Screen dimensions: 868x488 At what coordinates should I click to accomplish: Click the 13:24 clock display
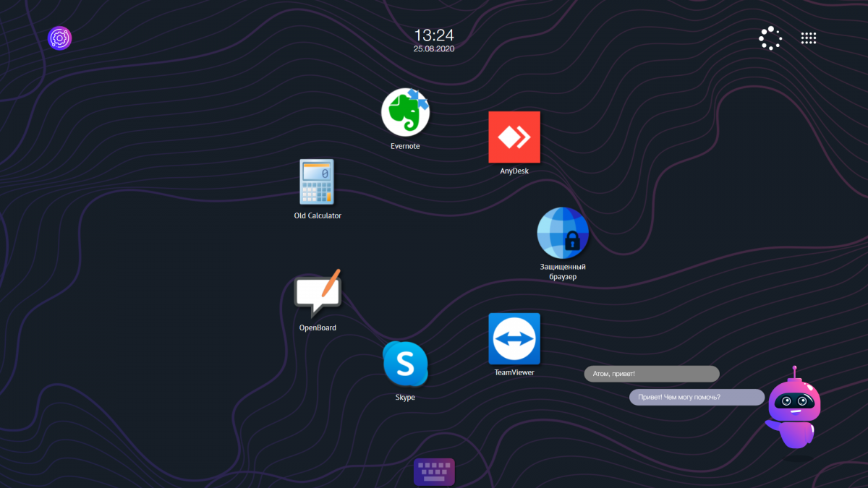point(434,35)
